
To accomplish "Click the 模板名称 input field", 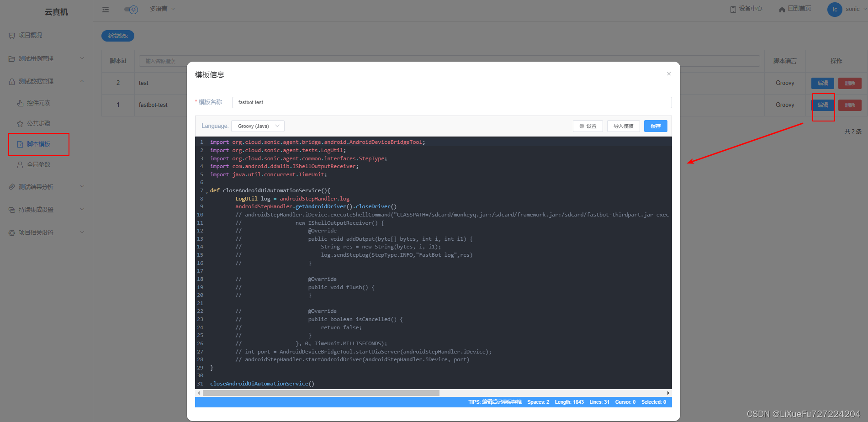I will point(452,102).
